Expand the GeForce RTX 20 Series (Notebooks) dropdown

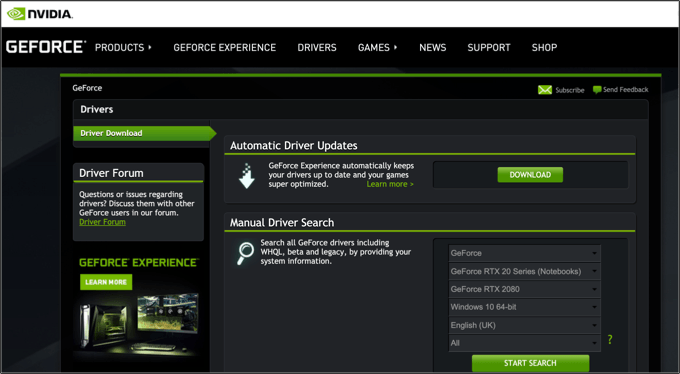pyautogui.click(x=524, y=271)
